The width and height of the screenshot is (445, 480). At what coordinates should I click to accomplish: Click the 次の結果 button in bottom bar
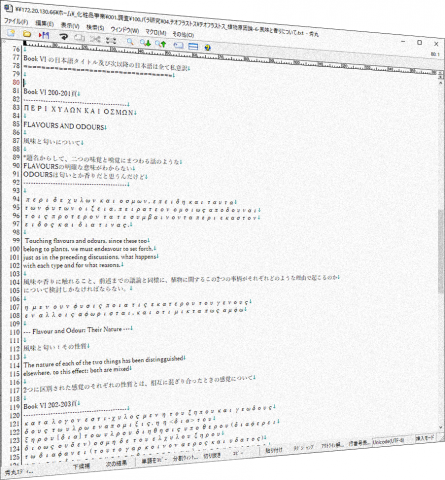[116, 463]
